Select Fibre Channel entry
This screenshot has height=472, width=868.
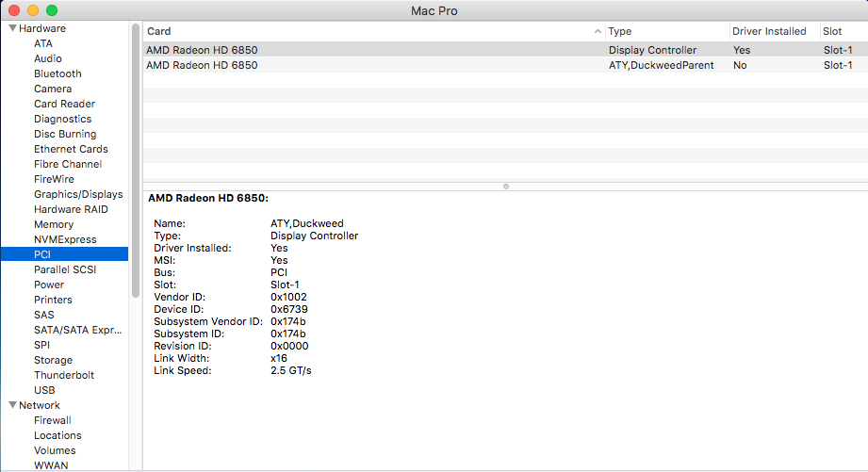[68, 164]
